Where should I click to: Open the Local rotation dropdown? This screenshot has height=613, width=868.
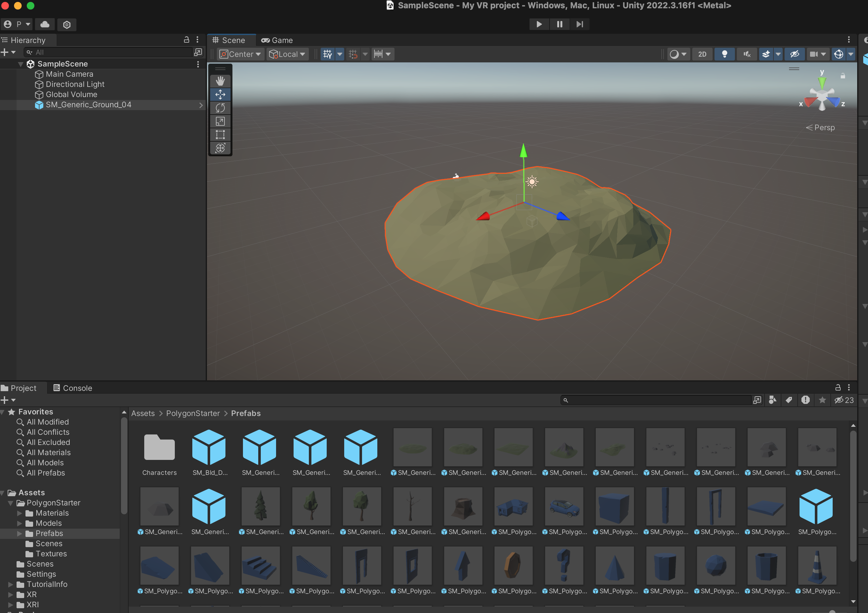(x=287, y=54)
